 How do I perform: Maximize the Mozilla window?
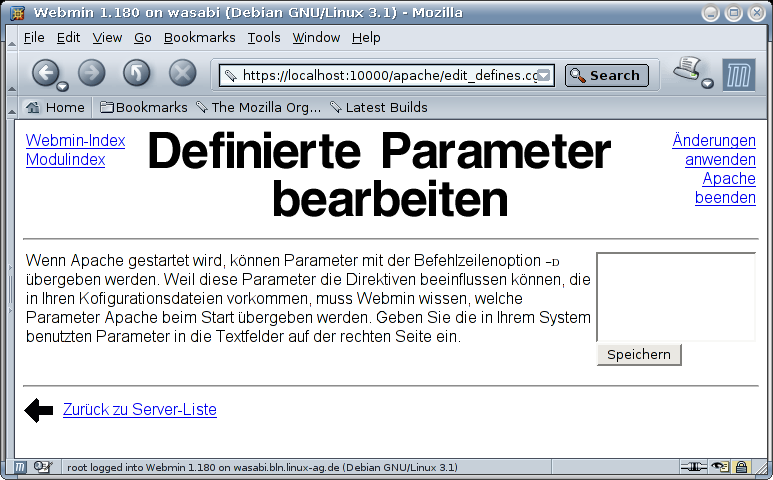[734, 13]
